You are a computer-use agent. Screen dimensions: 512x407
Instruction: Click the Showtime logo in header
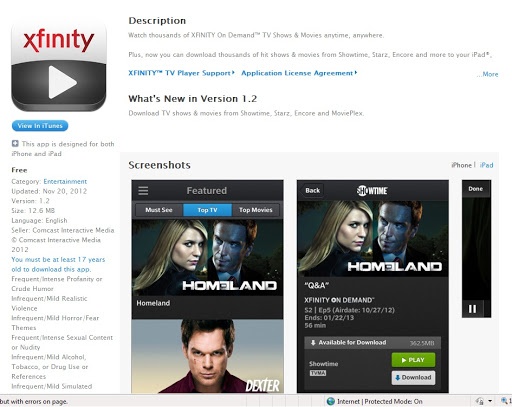372,190
